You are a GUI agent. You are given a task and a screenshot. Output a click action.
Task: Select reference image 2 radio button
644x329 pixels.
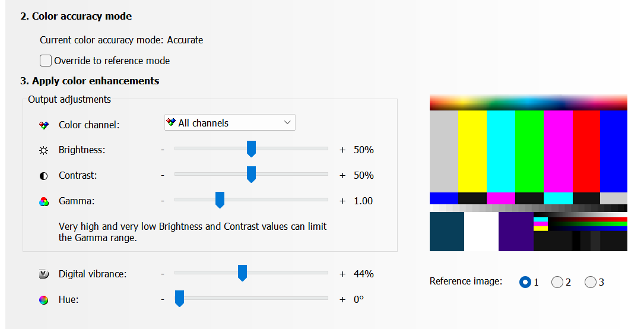click(x=557, y=282)
